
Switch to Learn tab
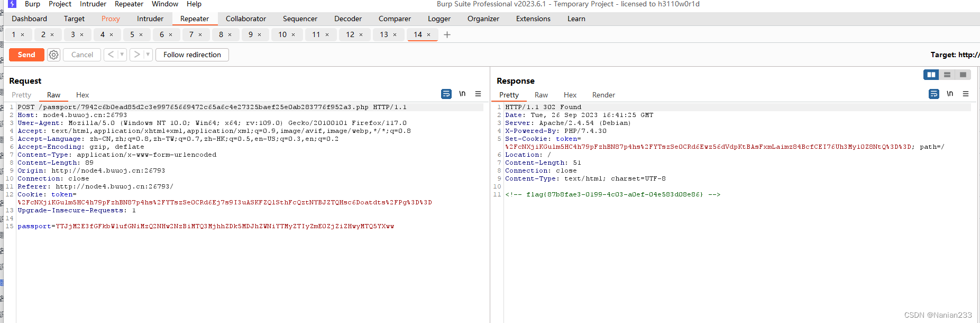(576, 19)
